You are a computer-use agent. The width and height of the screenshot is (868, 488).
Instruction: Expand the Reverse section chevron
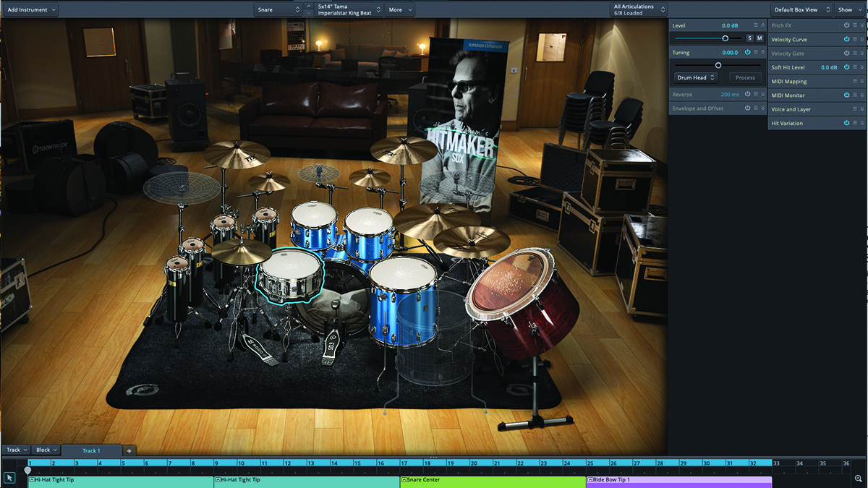762,95
